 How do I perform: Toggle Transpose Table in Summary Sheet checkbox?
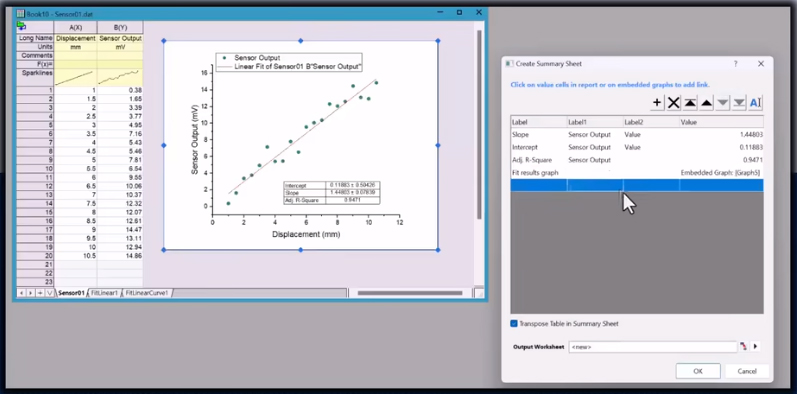point(514,323)
